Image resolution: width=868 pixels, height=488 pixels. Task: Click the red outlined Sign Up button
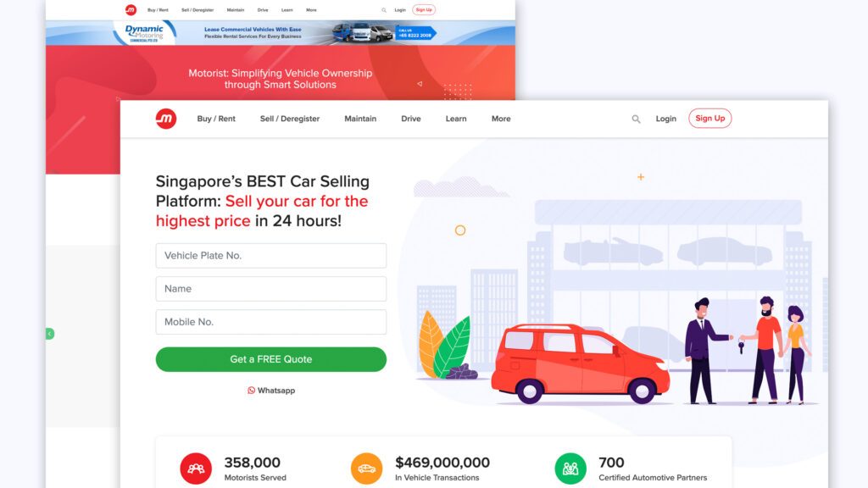(x=710, y=119)
